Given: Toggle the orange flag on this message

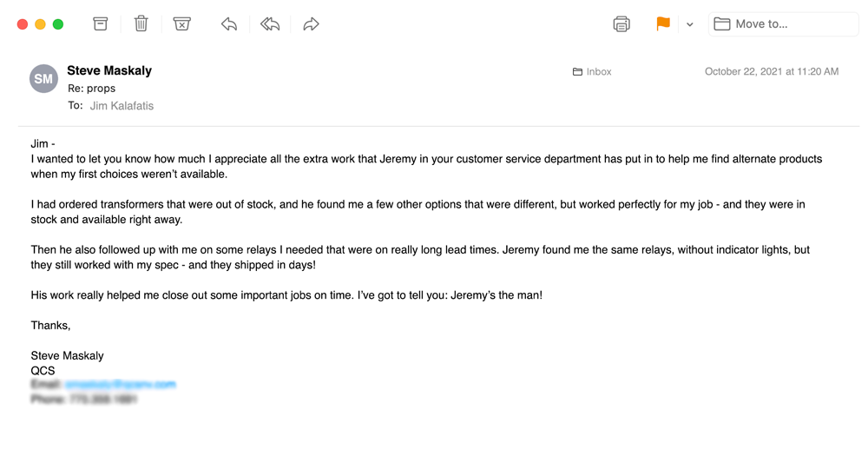Looking at the screenshot, I should point(663,24).
